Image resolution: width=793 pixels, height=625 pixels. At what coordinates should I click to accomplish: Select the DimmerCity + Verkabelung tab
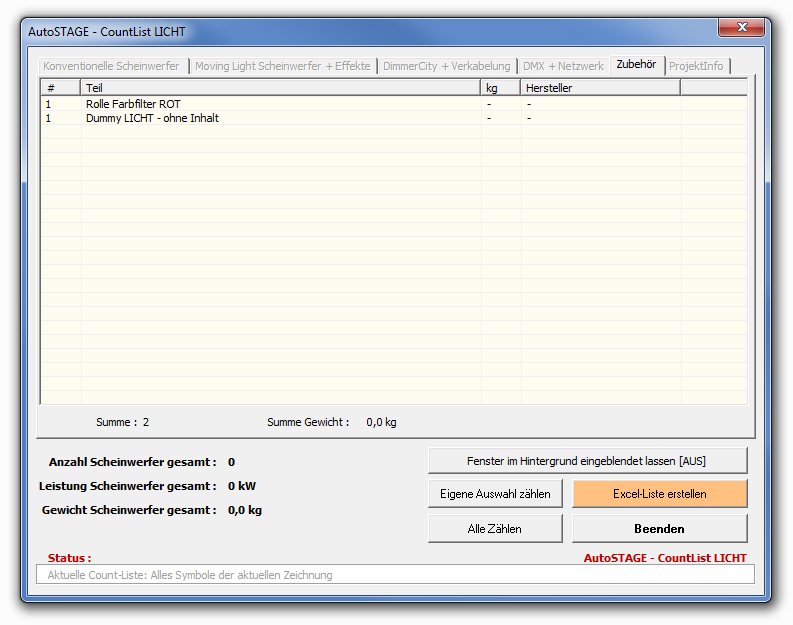click(x=446, y=66)
